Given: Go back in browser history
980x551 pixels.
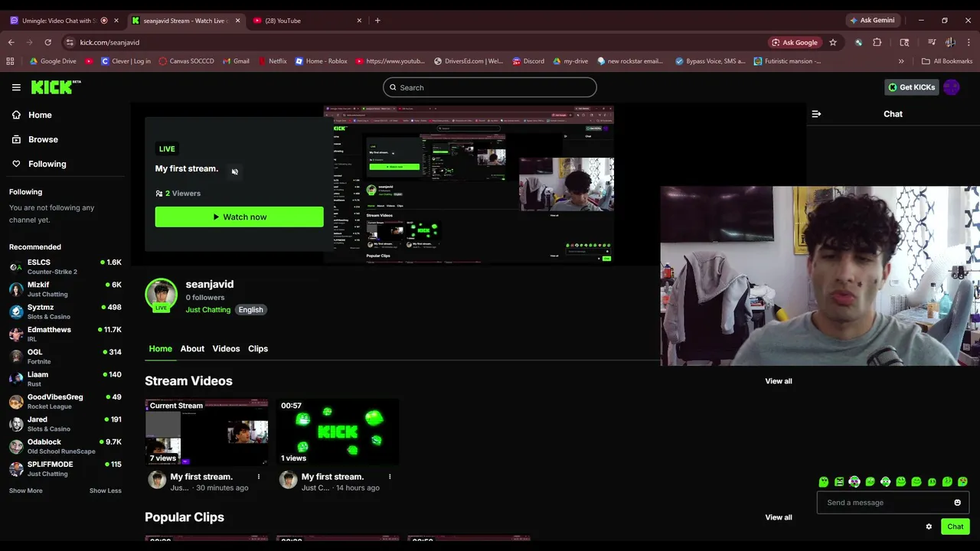Looking at the screenshot, I should click(11, 43).
